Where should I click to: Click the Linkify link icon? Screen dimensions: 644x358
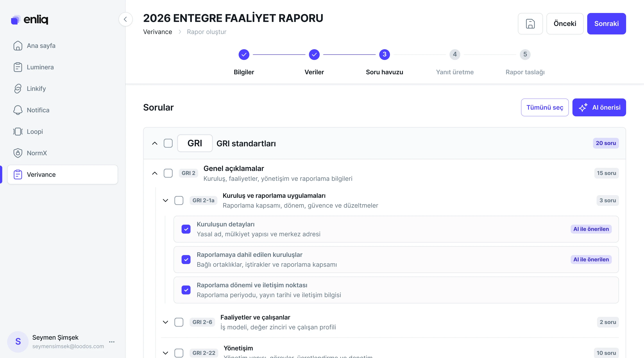18,89
